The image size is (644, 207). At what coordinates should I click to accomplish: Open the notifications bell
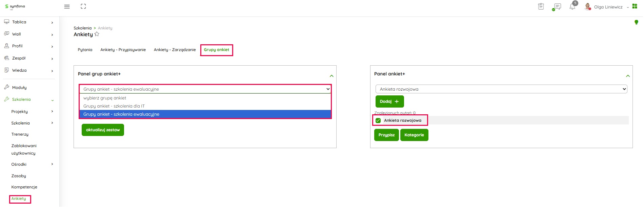(572, 6)
